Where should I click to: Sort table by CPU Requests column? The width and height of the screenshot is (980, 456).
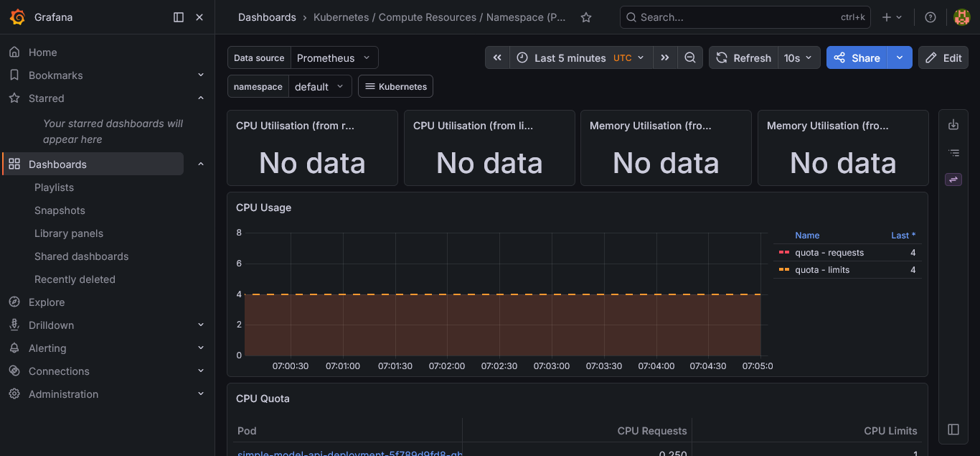(652, 431)
